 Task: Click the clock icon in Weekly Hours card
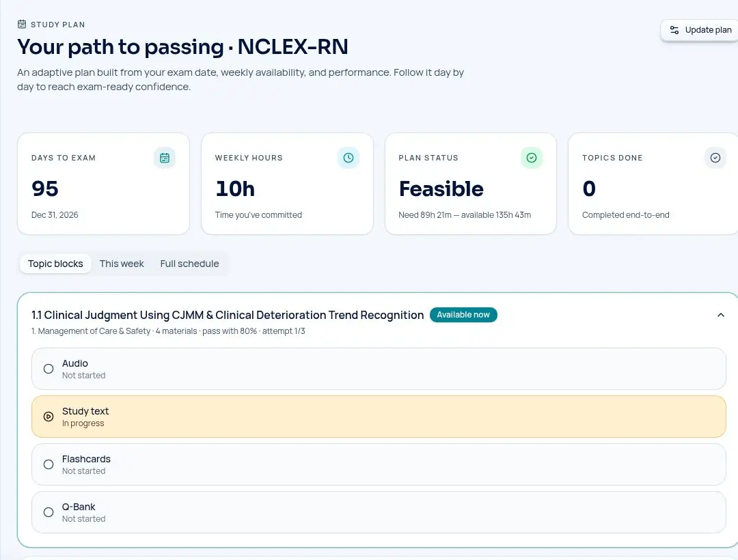348,158
